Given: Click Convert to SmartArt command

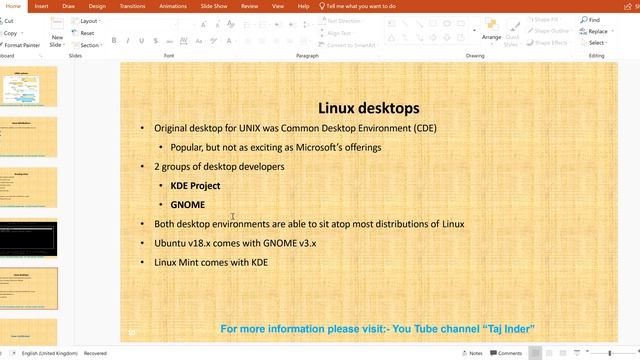Looking at the screenshot, I should tap(347, 45).
